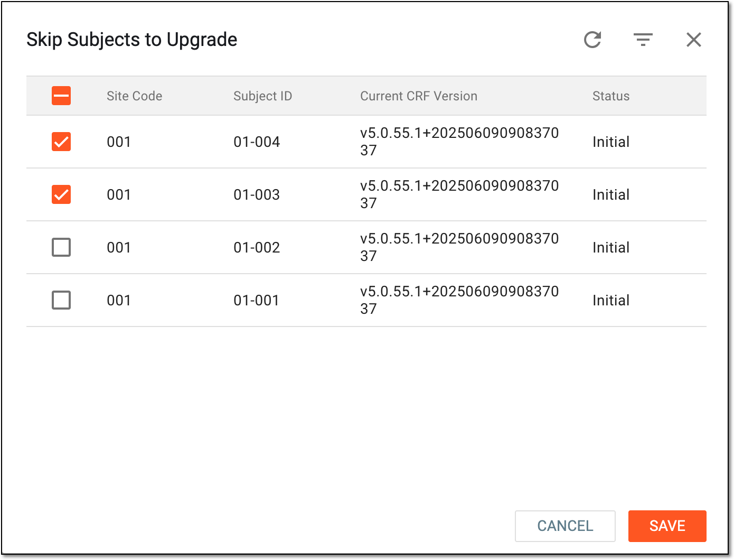The height and width of the screenshot is (560, 734).
Task: Click the CANCEL button
Action: pyautogui.click(x=565, y=526)
